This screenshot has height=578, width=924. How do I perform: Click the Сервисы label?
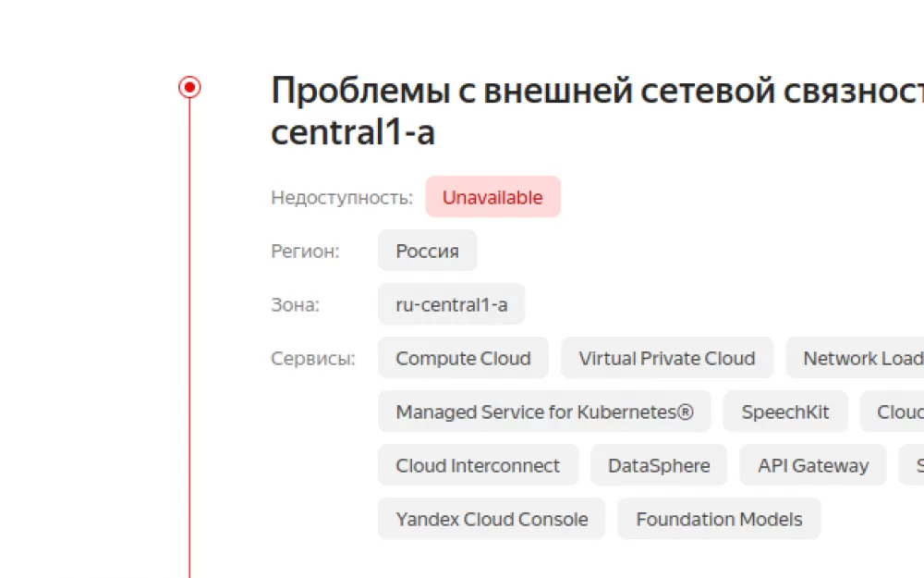tap(313, 359)
